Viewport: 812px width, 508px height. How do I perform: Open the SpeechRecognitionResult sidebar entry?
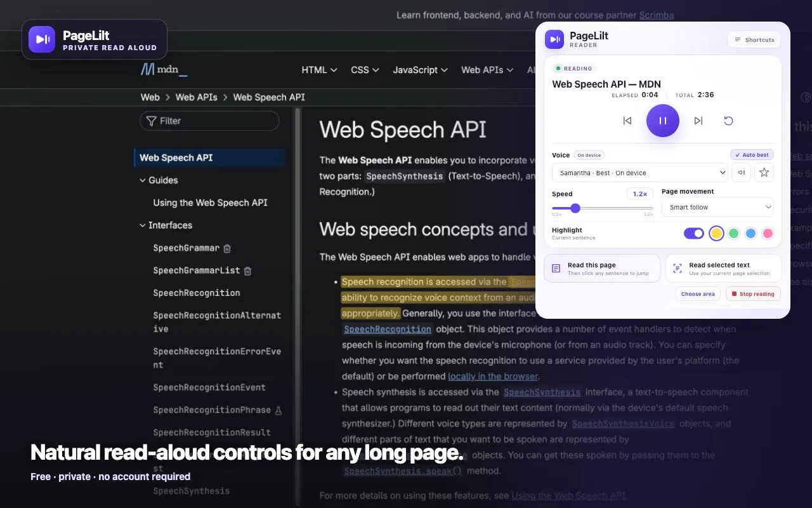[x=212, y=432]
